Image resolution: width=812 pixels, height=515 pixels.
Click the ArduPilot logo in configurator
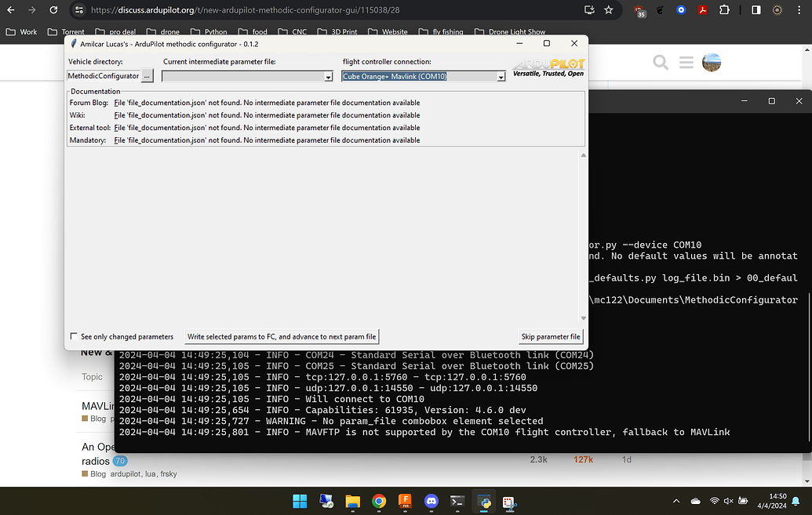tap(549, 67)
